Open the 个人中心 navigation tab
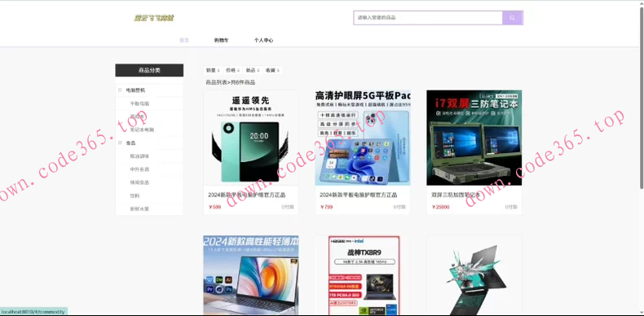This screenshot has height=316, width=644. click(x=263, y=40)
